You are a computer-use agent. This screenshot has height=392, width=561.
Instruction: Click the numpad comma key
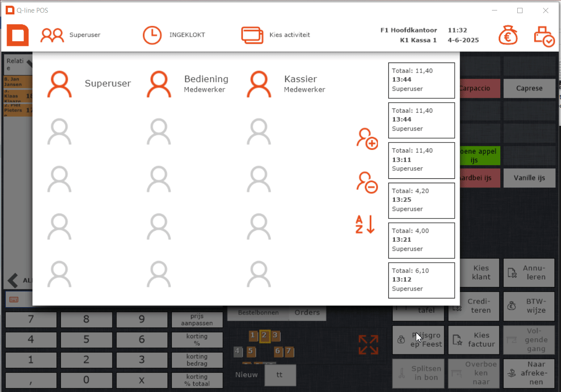pos(31,380)
